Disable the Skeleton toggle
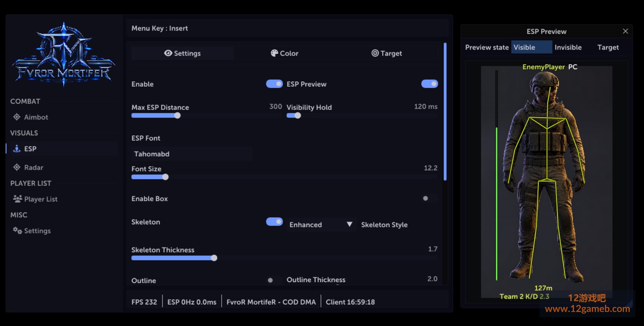 coord(274,222)
